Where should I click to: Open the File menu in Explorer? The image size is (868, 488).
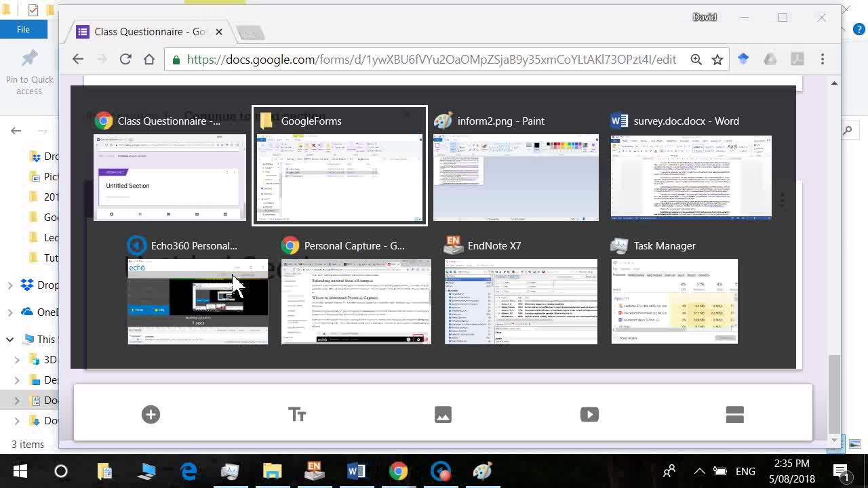pos(23,29)
